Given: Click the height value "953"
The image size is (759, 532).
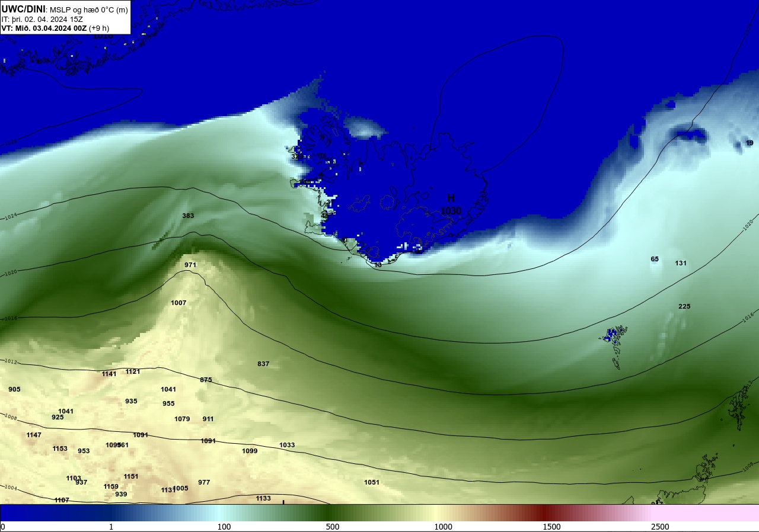Looking at the screenshot, I should [x=84, y=451].
